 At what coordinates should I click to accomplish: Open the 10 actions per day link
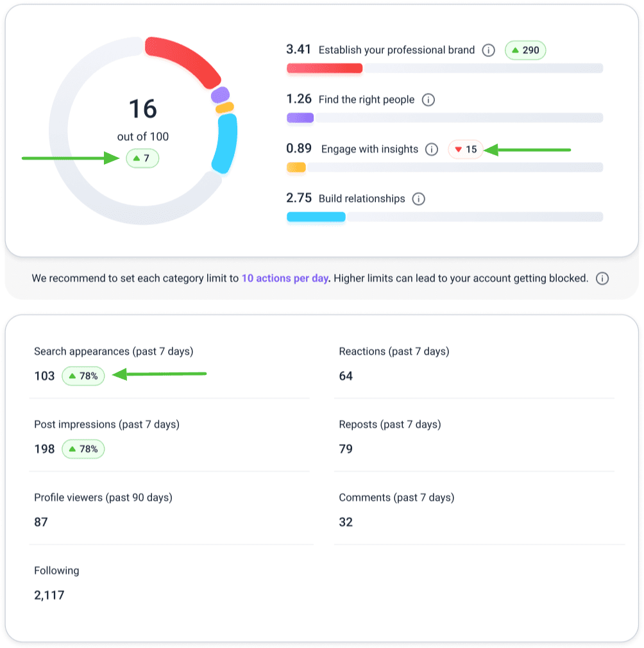[285, 279]
